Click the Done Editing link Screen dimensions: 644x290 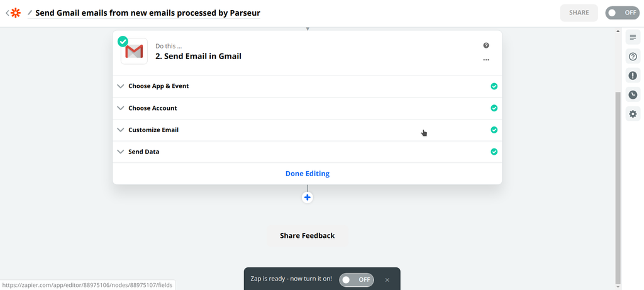(x=308, y=174)
